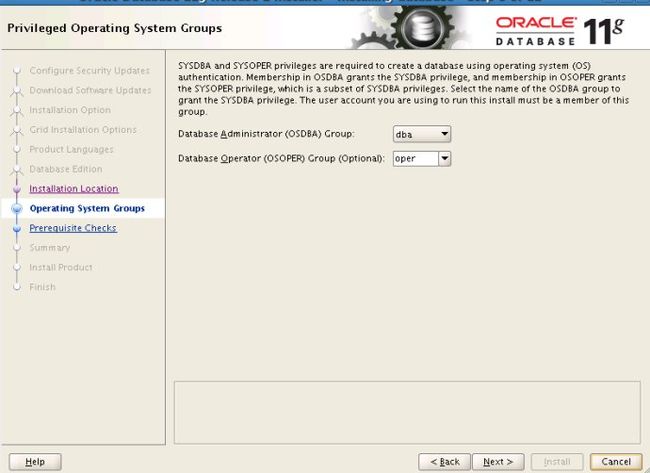Click the Installation Option step
The image size is (650, 473).
[x=70, y=110]
